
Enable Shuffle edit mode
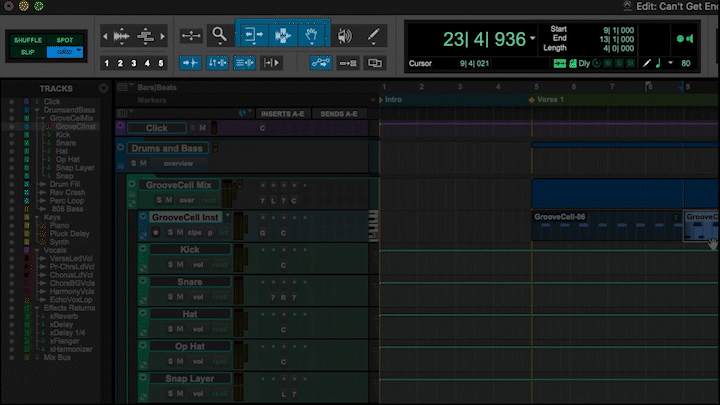pyautogui.click(x=28, y=38)
